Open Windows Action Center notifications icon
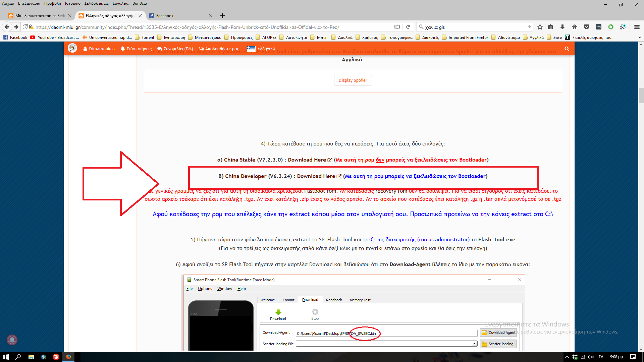 [633, 357]
